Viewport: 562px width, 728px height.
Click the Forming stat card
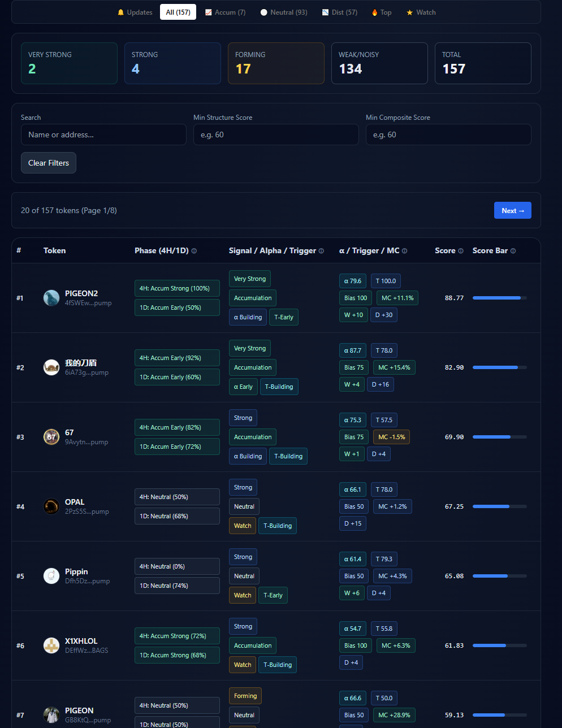pyautogui.click(x=276, y=63)
